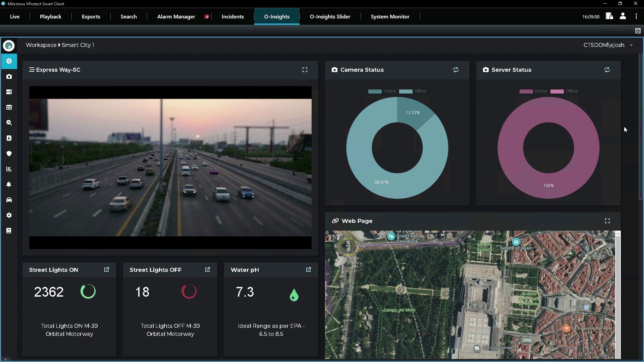This screenshot has height=362, width=644.
Task: Click the alarm indicator badge beside Alarm Manager
Action: point(207,16)
